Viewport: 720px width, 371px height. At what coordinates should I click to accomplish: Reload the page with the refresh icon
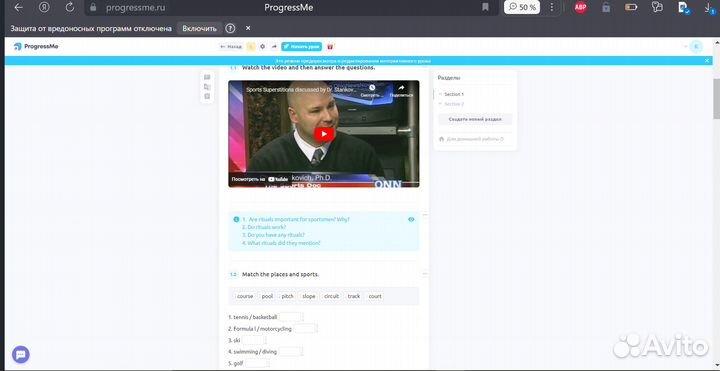(x=70, y=7)
